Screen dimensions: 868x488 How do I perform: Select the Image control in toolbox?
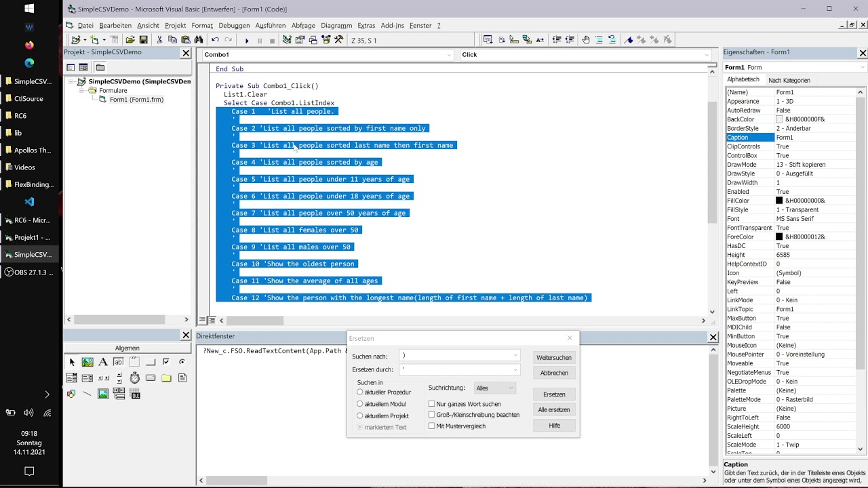pos(103,394)
